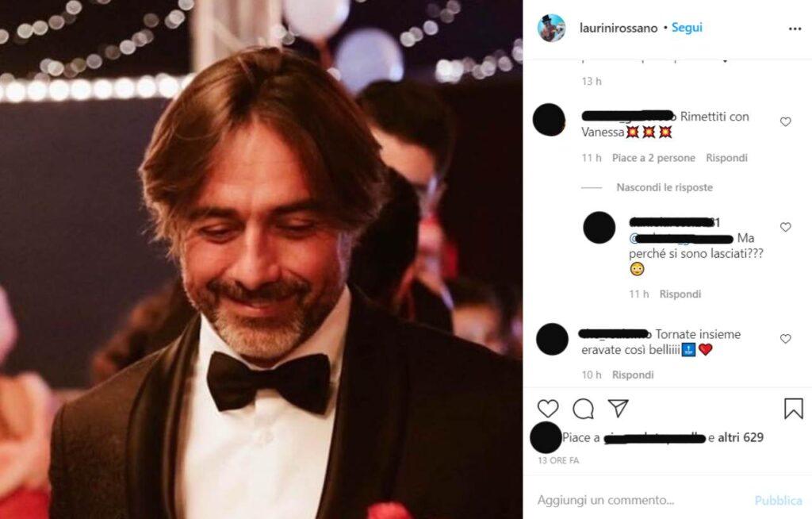Like the 'Ma perché si sono lasciati' reply
The height and width of the screenshot is (519, 812).
pyautogui.click(x=786, y=227)
